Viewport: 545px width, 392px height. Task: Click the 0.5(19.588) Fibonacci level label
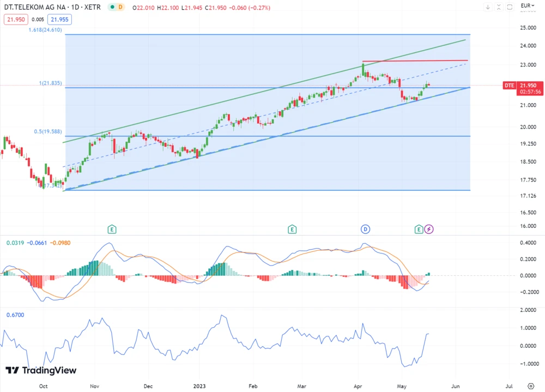tap(48, 131)
